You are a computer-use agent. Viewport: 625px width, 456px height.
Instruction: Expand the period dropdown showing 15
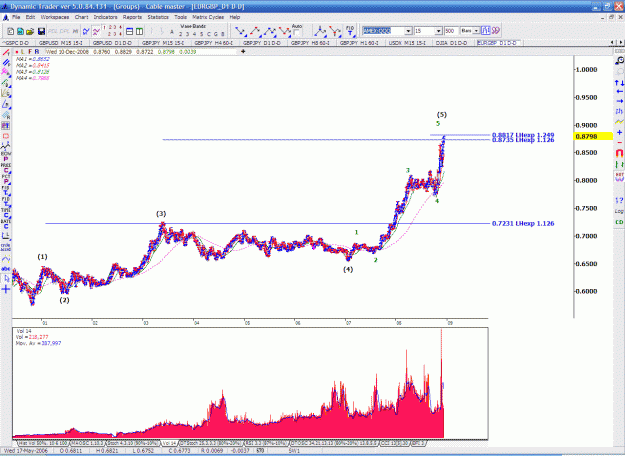[x=438, y=31]
